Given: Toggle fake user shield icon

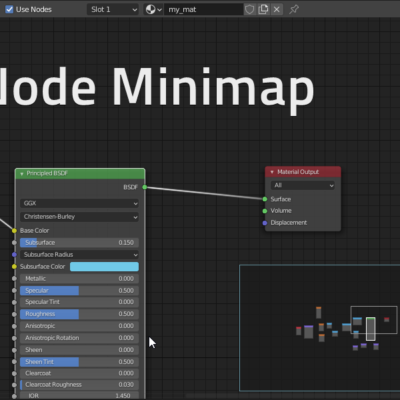Looking at the screenshot, I should 249,9.
